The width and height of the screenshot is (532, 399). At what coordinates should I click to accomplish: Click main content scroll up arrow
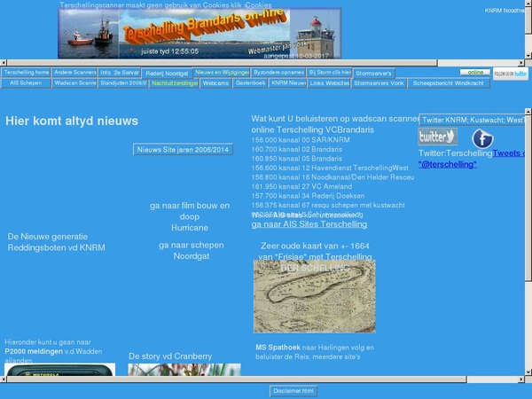[528, 112]
